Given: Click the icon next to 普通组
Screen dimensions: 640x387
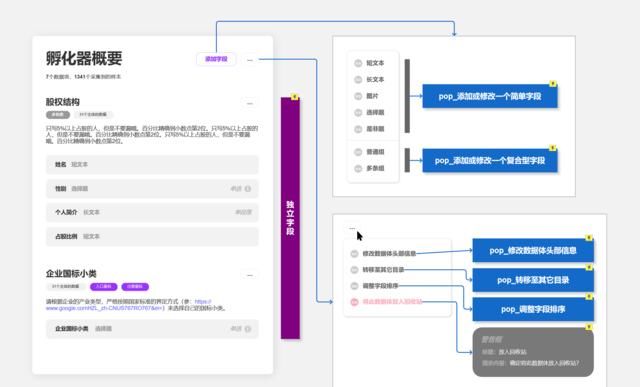Looking at the screenshot, I should 358,152.
